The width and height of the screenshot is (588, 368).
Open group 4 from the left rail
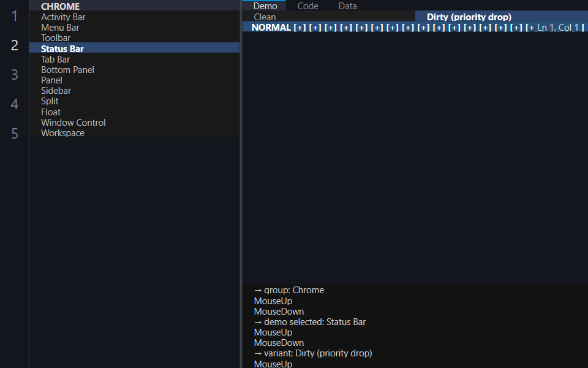click(14, 104)
